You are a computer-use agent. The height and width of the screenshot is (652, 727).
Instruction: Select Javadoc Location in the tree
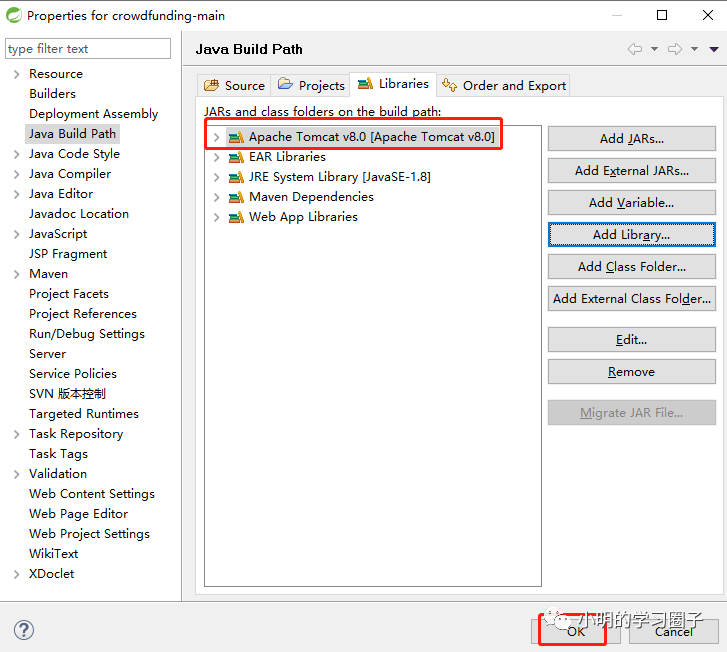(79, 214)
